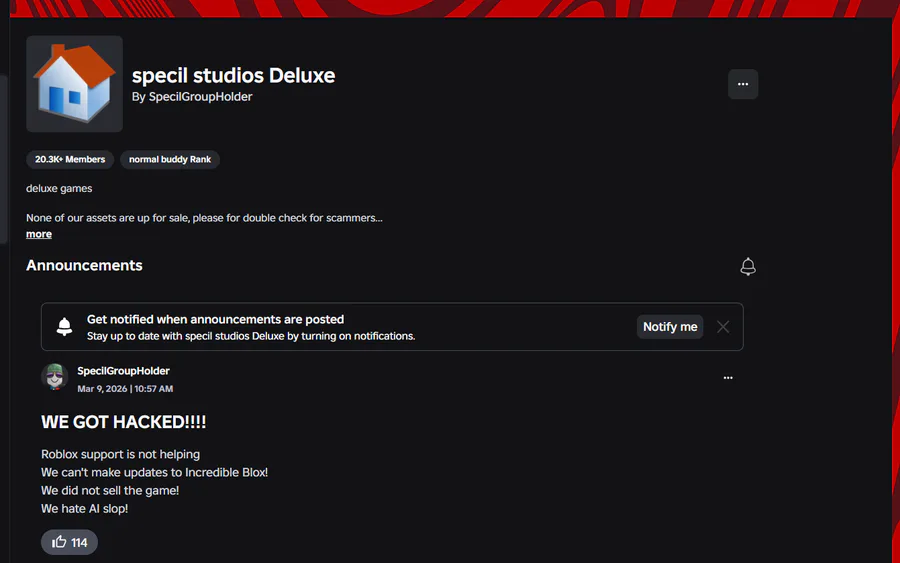Click 'We did not sell the game!' line
Image resolution: width=900 pixels, height=563 pixels.
click(110, 491)
